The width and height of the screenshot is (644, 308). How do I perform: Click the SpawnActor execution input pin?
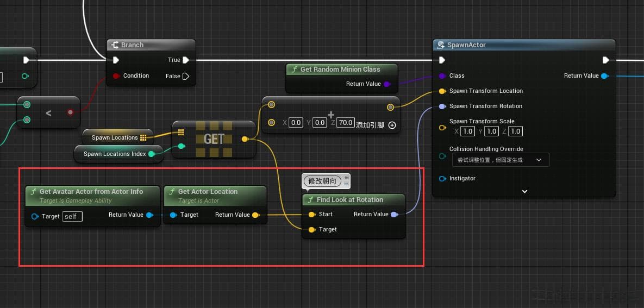[x=442, y=60]
